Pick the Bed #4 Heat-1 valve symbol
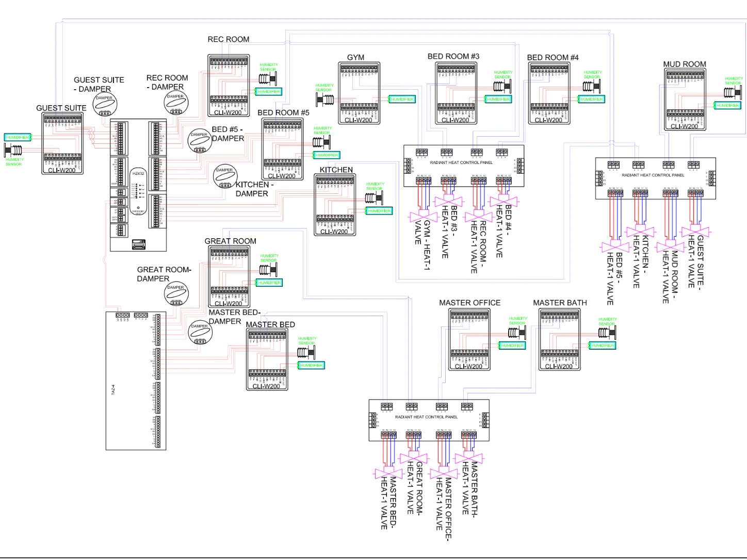Viewport: 747px width, 560px height. click(x=504, y=202)
